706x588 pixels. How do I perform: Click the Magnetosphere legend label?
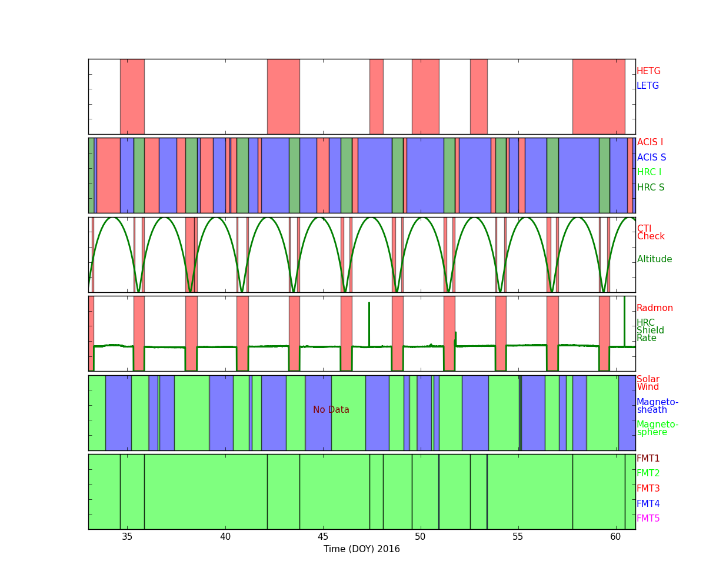click(657, 429)
